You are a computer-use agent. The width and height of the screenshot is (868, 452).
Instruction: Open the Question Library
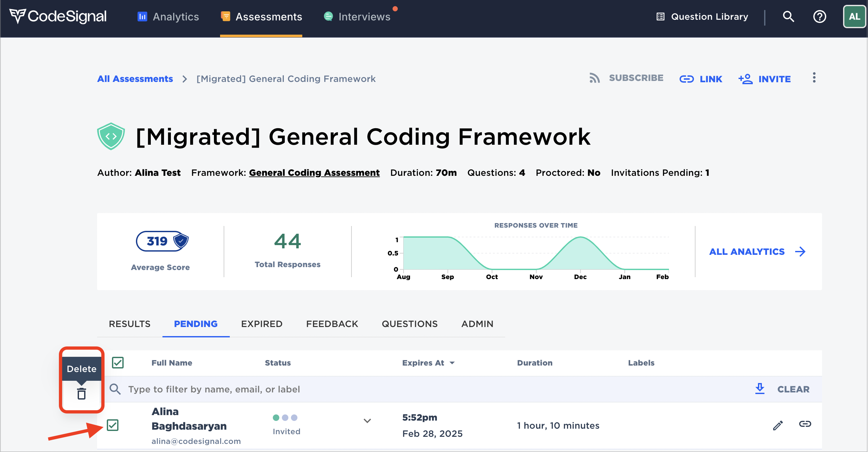702,17
